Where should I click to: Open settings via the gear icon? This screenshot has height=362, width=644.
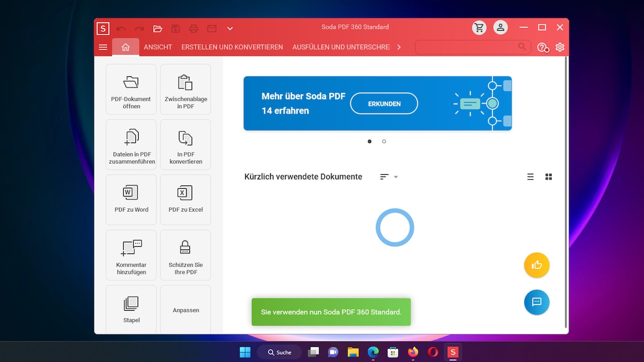[560, 47]
